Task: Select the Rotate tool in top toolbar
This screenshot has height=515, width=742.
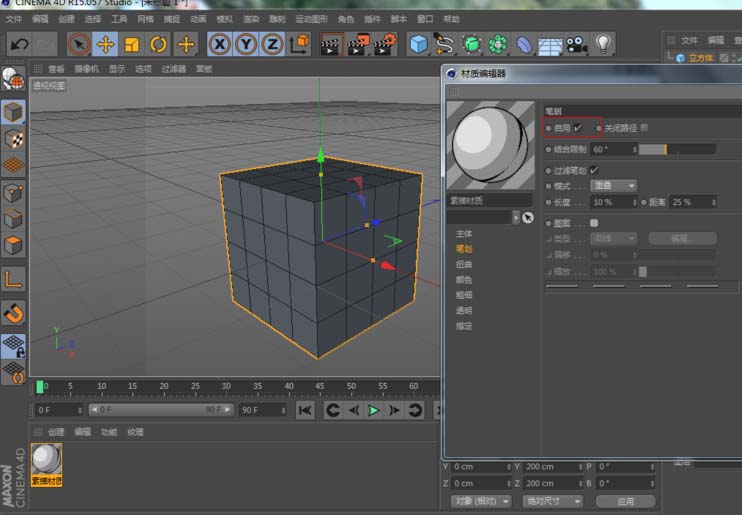Action: [158, 44]
